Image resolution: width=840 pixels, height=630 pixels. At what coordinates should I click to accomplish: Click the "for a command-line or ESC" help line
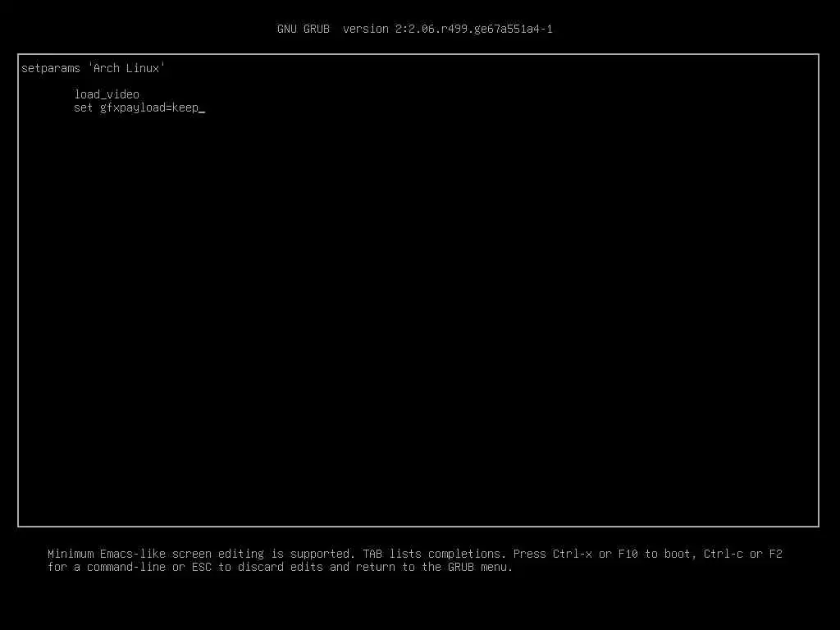click(x=280, y=567)
